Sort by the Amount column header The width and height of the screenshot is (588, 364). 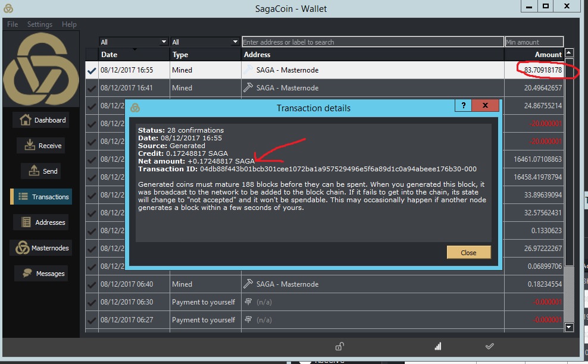534,55
